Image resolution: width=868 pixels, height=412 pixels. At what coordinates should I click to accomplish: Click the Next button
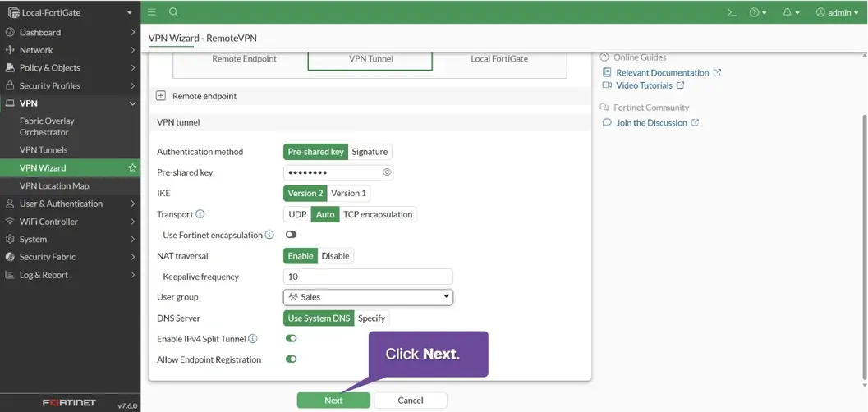coord(333,401)
